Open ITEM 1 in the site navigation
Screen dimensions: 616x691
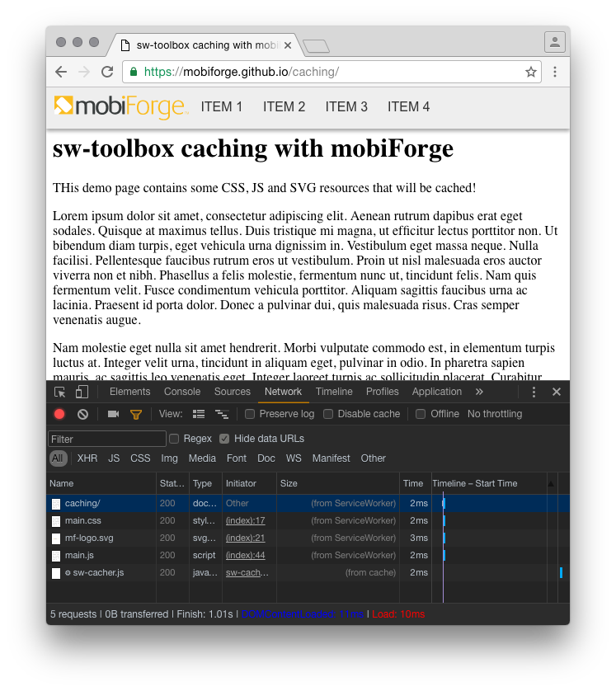point(222,106)
